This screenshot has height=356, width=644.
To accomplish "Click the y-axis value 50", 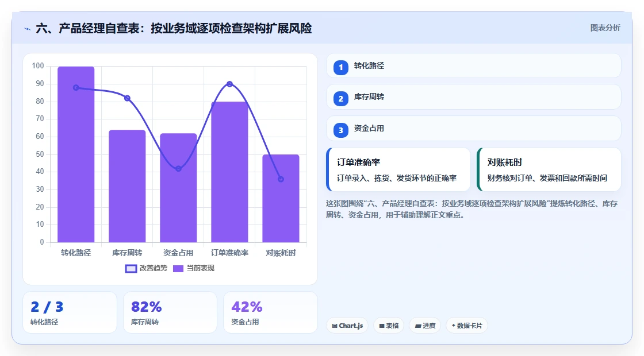I will tap(40, 154).
